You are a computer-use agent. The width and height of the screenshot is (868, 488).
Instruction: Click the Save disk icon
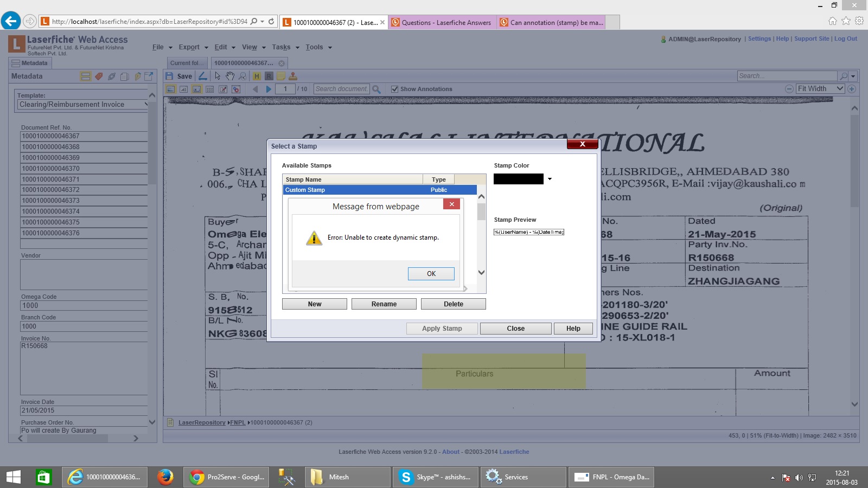[x=169, y=76]
